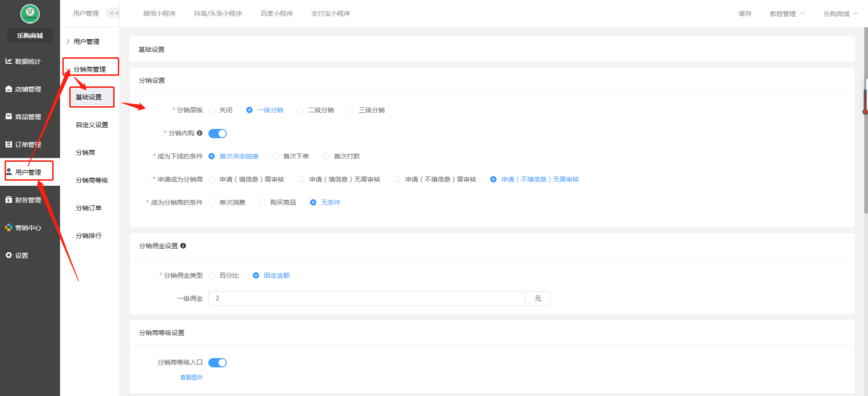The image size is (868, 396).
Task: Toggle the 分销商等级入口 switch
Action: tap(218, 363)
